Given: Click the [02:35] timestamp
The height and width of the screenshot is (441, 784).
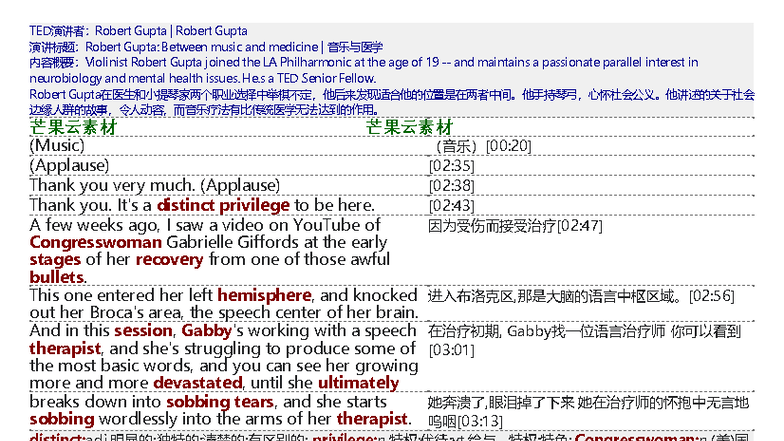Looking at the screenshot, I should pos(451,165).
